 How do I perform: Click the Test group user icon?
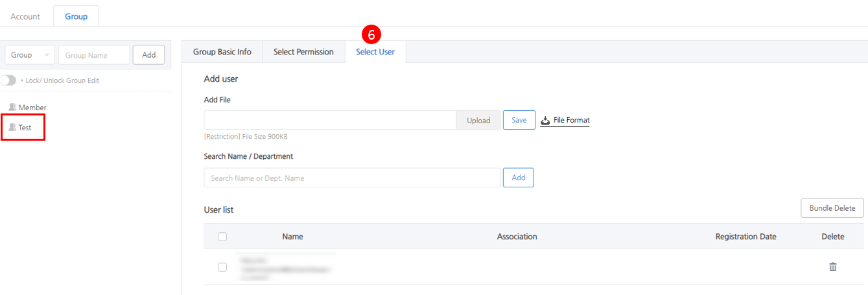12,128
